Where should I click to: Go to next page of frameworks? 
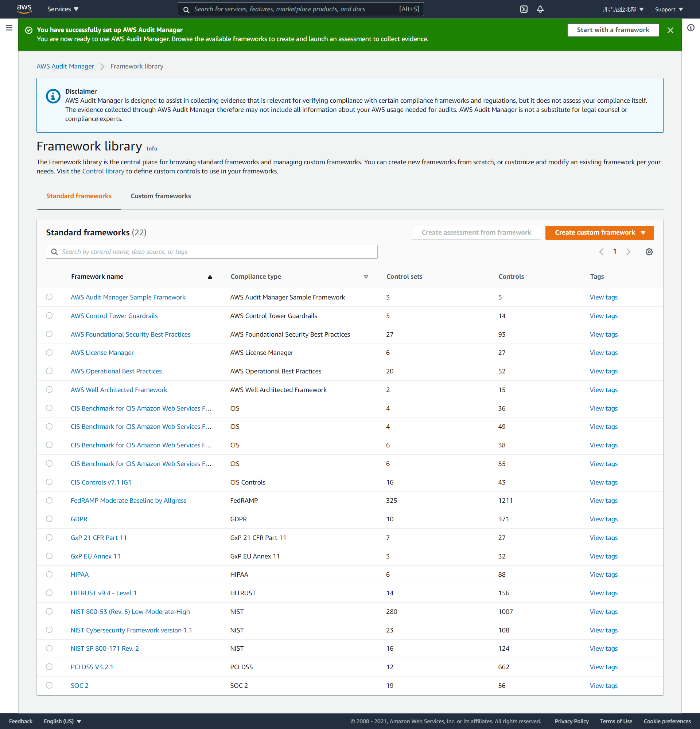(628, 252)
